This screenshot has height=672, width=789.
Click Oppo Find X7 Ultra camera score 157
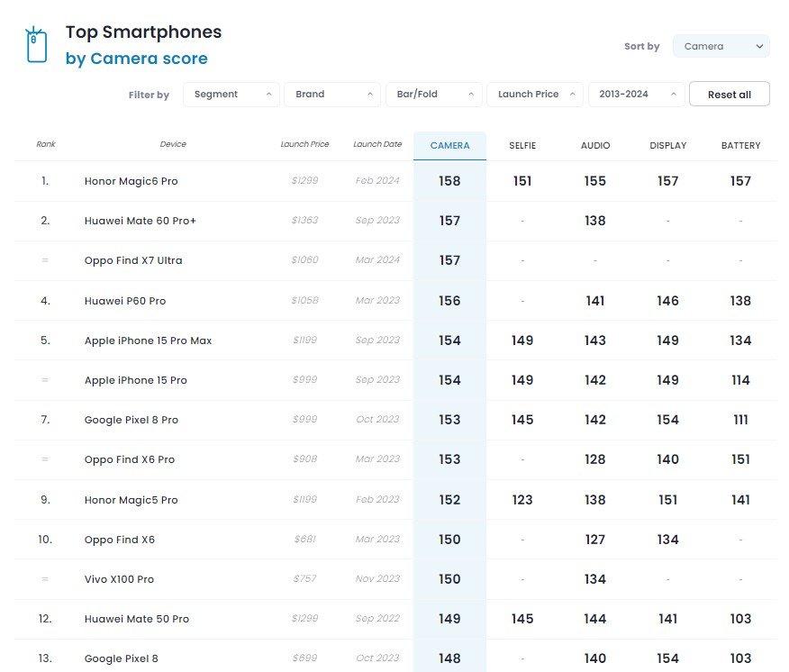(449, 260)
